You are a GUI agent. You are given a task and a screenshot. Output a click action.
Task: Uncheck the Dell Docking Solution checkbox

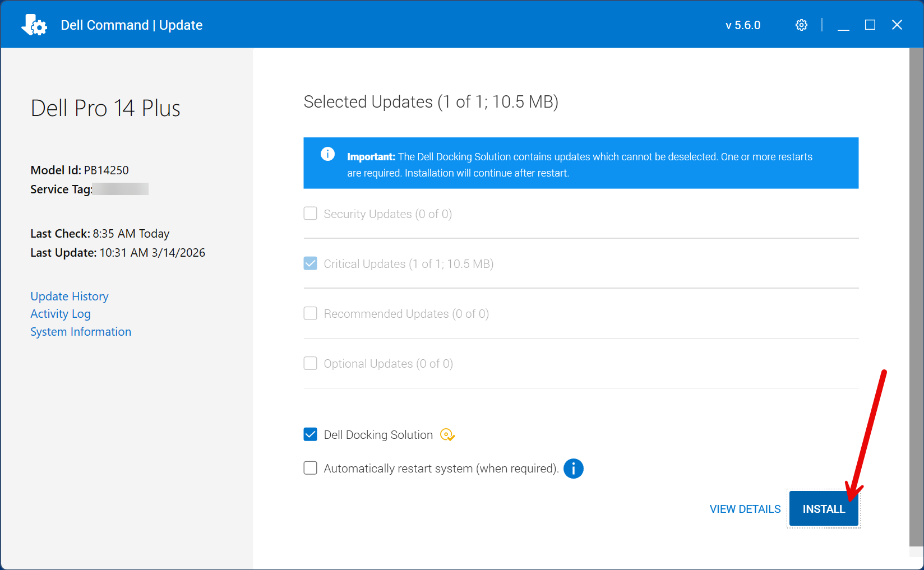coord(310,435)
